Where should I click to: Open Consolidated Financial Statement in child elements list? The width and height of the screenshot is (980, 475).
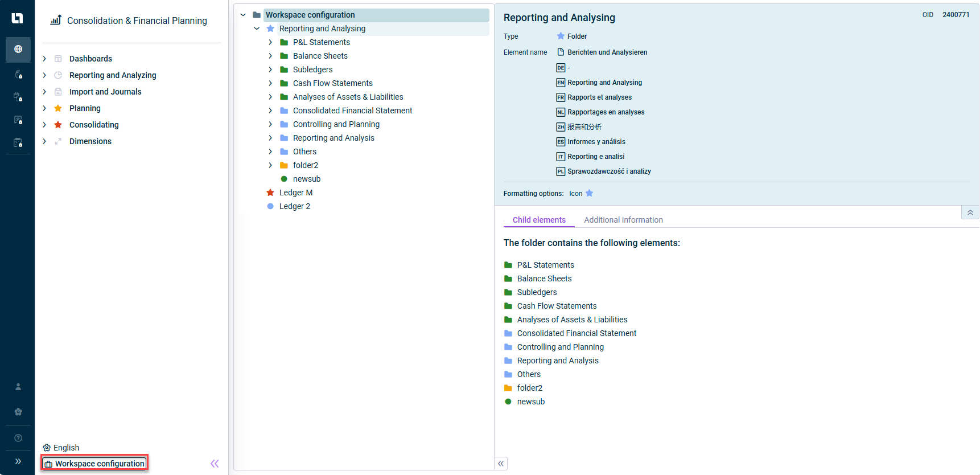(577, 333)
